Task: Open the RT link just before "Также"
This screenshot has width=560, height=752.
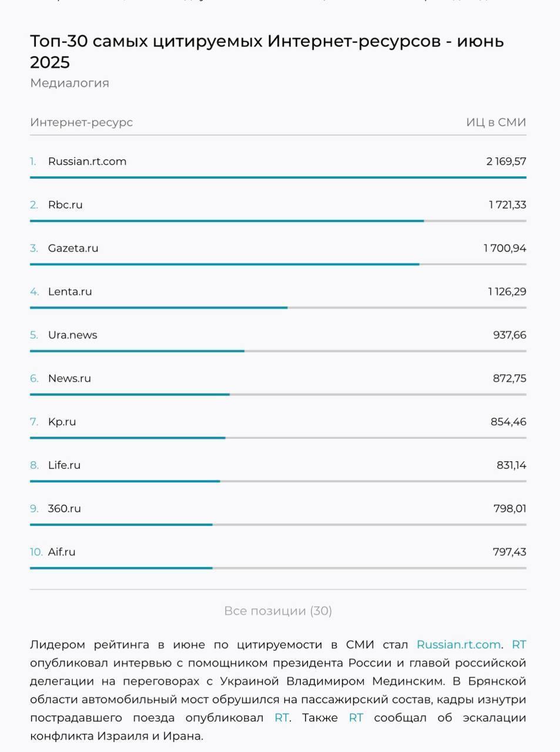Action: point(281,718)
